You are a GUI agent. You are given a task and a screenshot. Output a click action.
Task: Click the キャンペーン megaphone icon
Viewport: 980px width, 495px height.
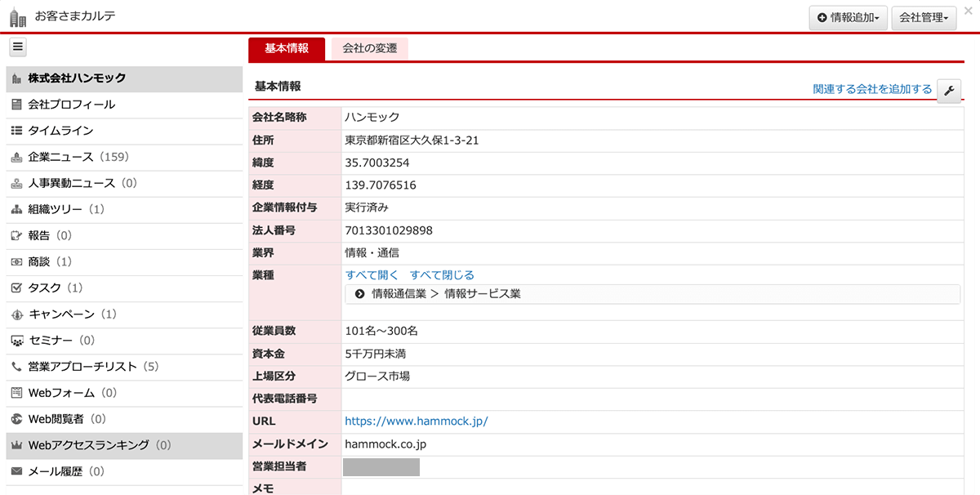16,314
